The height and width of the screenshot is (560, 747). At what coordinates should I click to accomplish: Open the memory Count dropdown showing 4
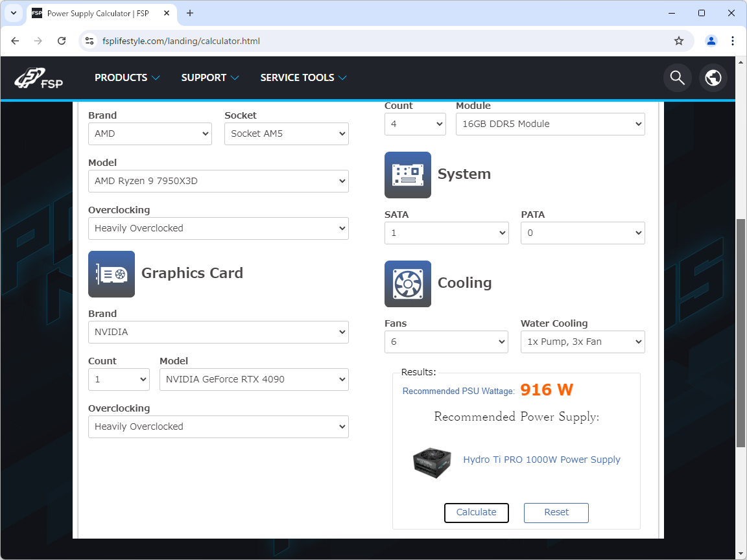pos(415,124)
